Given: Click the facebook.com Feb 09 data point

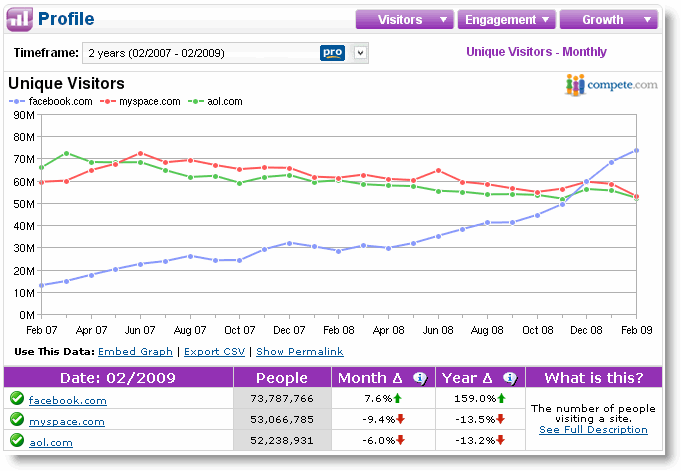Looking at the screenshot, I should (636, 150).
